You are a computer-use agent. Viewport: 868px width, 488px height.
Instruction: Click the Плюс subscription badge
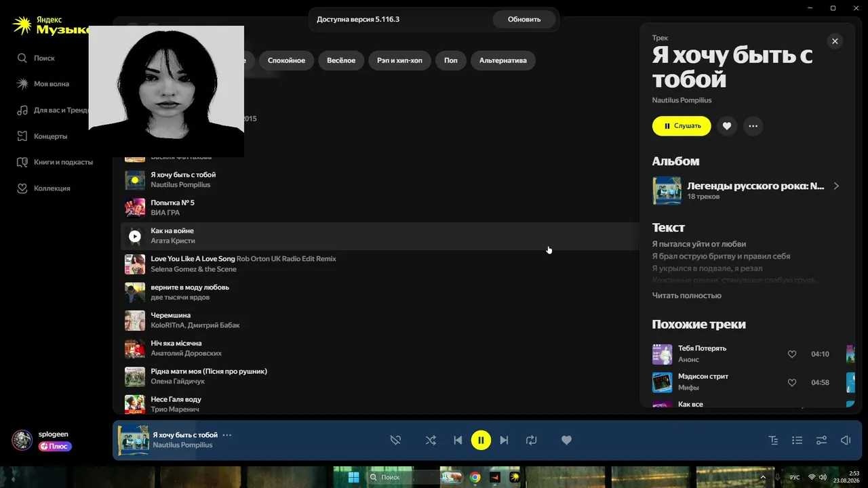(55, 447)
